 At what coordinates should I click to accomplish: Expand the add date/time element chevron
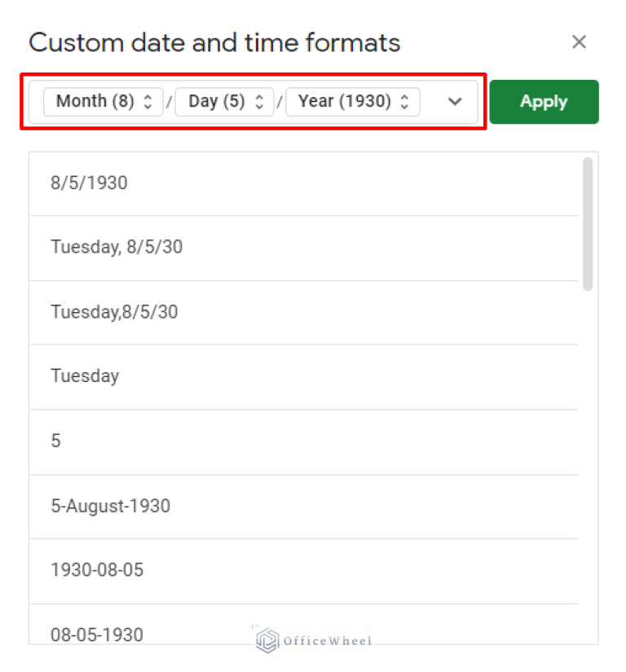point(454,101)
